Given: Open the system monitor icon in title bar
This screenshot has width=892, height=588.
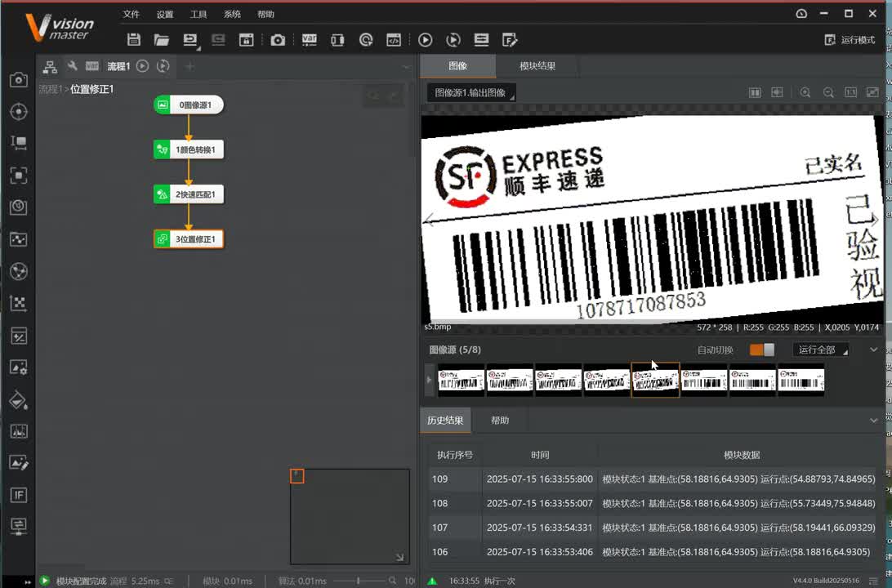Looking at the screenshot, I should pos(801,14).
